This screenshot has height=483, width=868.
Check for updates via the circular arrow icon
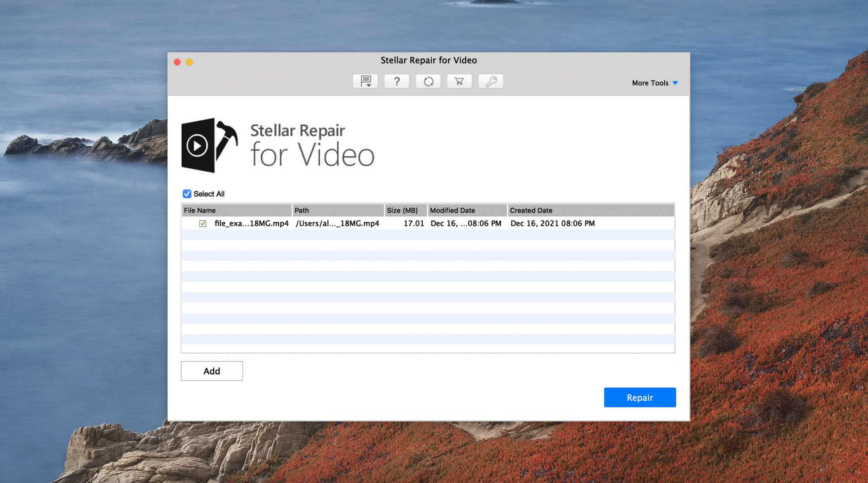[428, 81]
